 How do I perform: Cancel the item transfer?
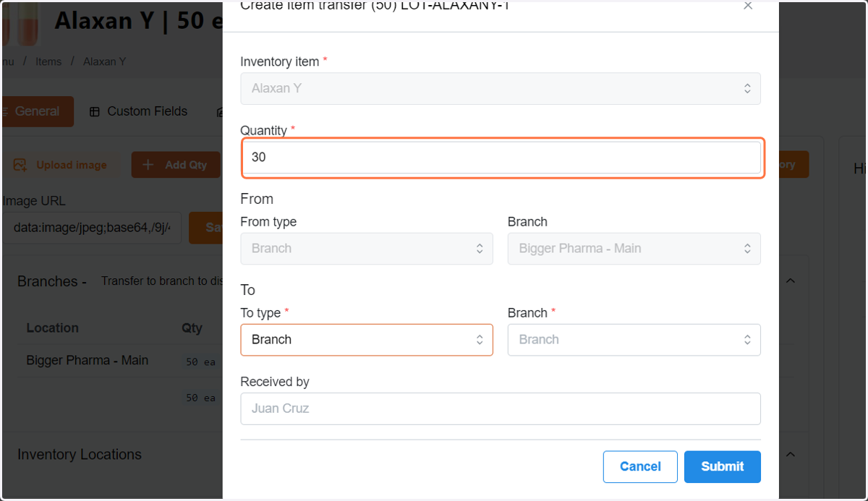coord(640,466)
